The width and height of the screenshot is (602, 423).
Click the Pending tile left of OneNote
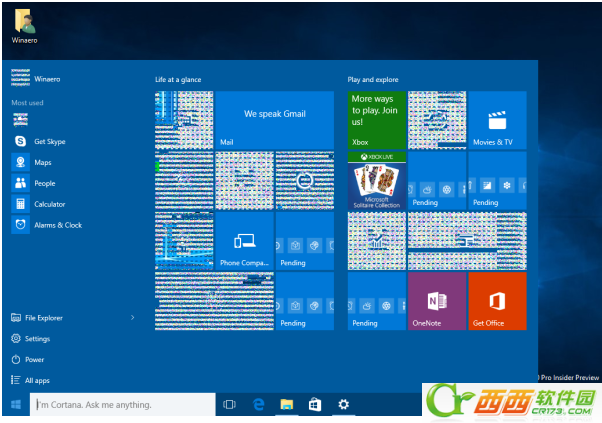tap(377, 301)
